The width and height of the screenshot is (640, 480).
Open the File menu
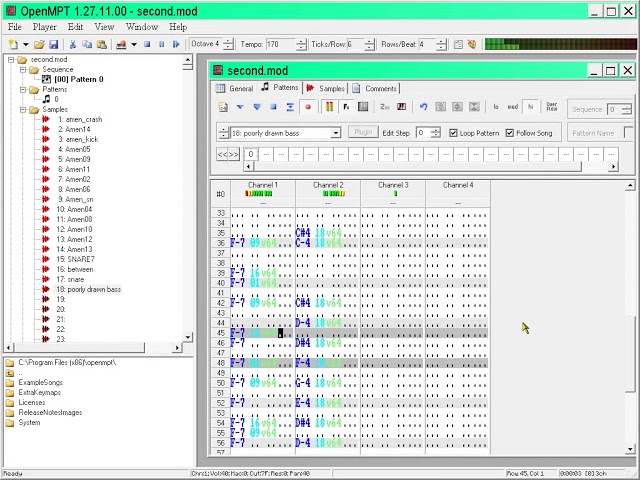15,27
